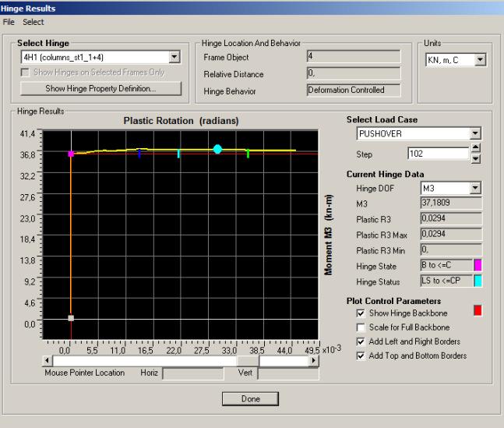Click the gray square origin marker on plot
The width and height of the screenshot is (504, 428).
(71, 318)
